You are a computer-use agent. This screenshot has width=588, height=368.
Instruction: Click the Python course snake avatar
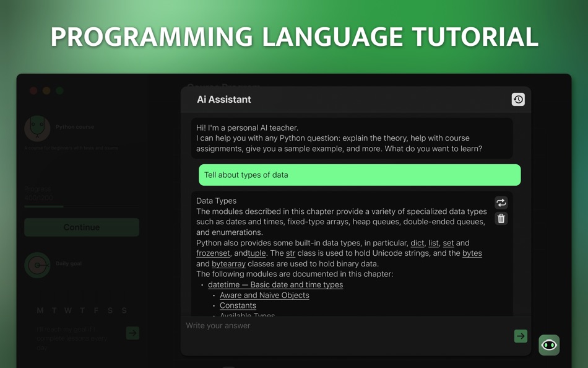tap(37, 128)
